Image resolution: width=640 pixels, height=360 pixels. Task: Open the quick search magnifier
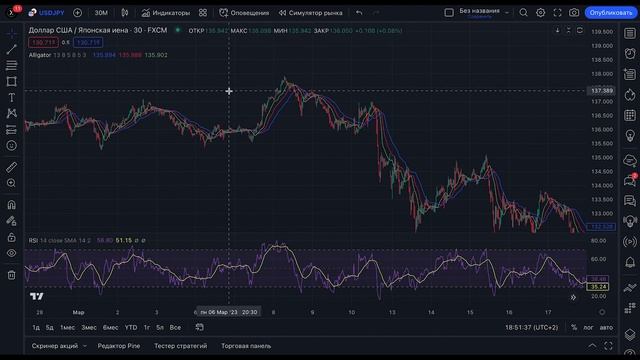click(x=523, y=13)
